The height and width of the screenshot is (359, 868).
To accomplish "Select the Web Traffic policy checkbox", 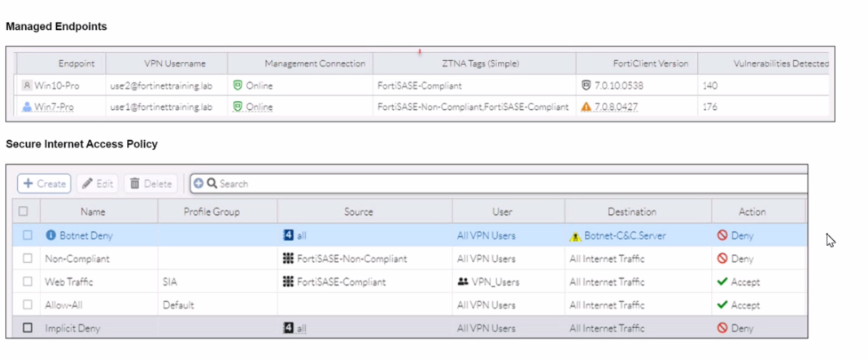I will coord(28,282).
